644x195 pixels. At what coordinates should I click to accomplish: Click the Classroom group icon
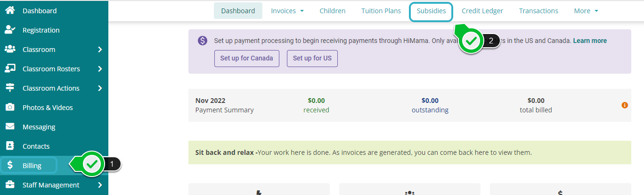coord(9,49)
